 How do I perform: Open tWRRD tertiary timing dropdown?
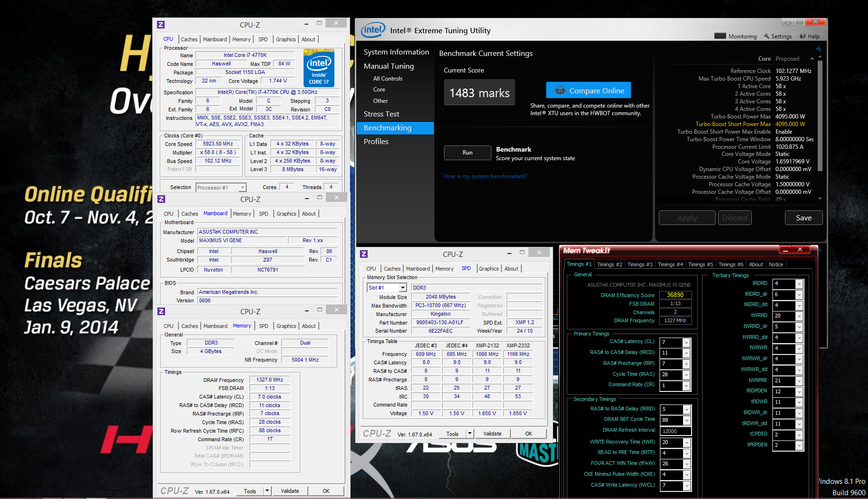(x=799, y=316)
